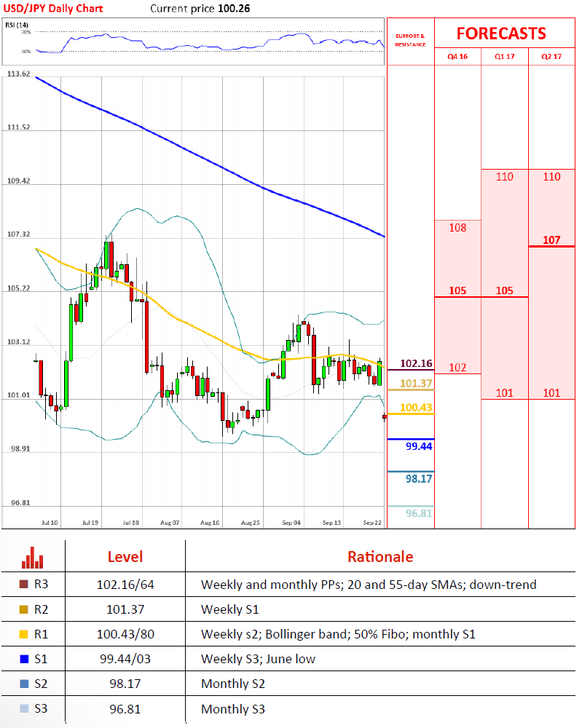Click the 'Jul 28' date axis label
582x728 pixels.
pos(131,523)
